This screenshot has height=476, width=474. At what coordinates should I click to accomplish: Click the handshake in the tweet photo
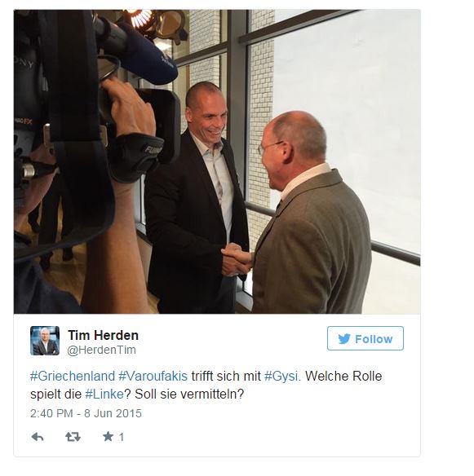[x=237, y=259]
